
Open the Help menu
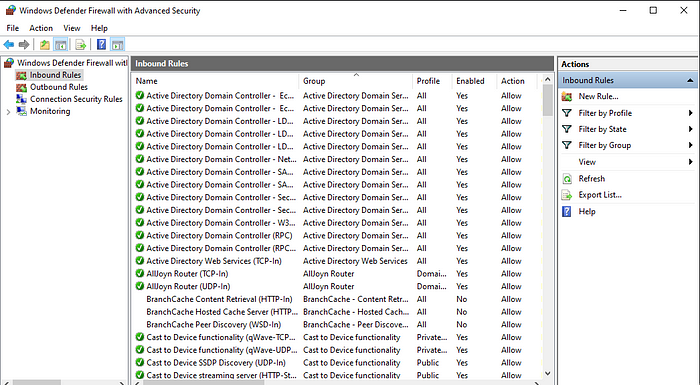pyautogui.click(x=99, y=28)
